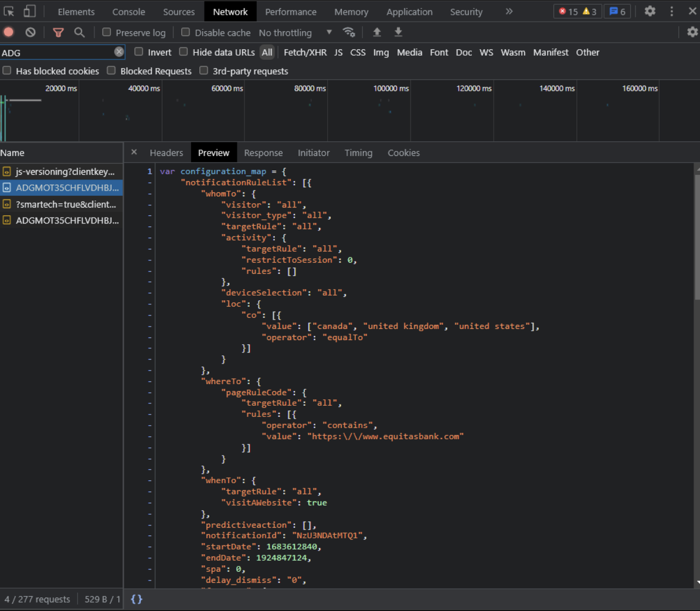Click the export HAR download icon
Viewport: 700px width, 611px height.
coord(398,32)
